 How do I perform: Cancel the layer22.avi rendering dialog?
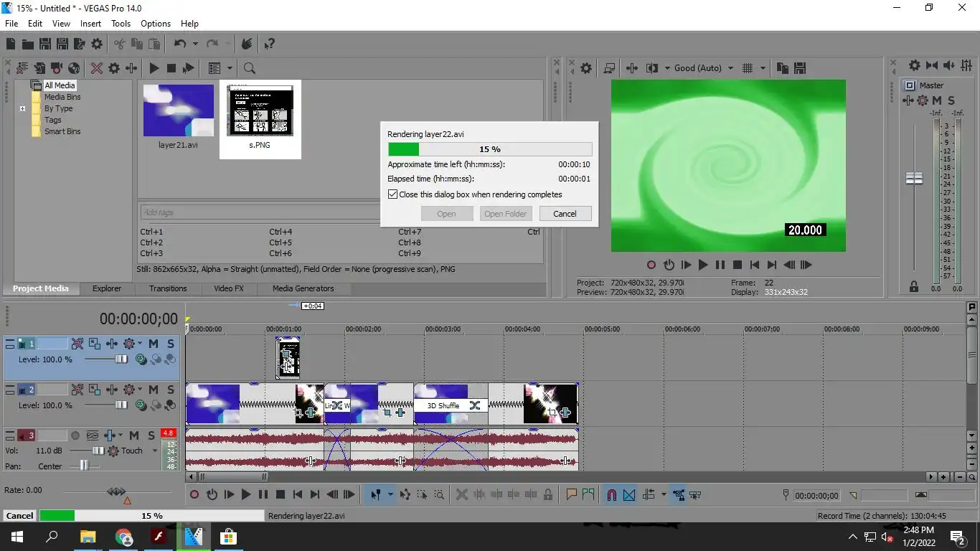coord(565,214)
